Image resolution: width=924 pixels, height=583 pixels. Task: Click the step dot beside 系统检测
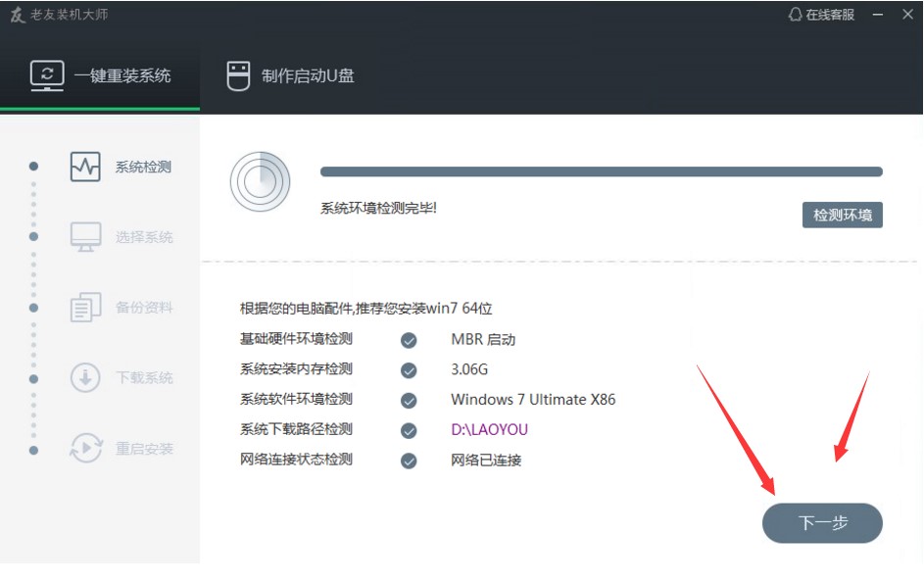pyautogui.click(x=33, y=167)
